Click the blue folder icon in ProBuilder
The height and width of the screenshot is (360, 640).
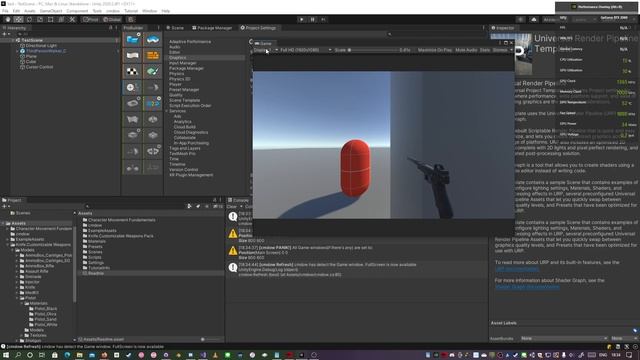click(x=132, y=40)
